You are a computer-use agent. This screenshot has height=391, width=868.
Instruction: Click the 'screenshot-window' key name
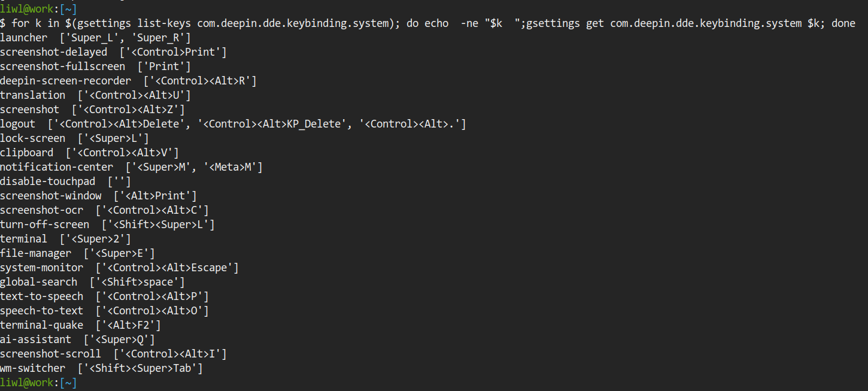pyautogui.click(x=51, y=196)
